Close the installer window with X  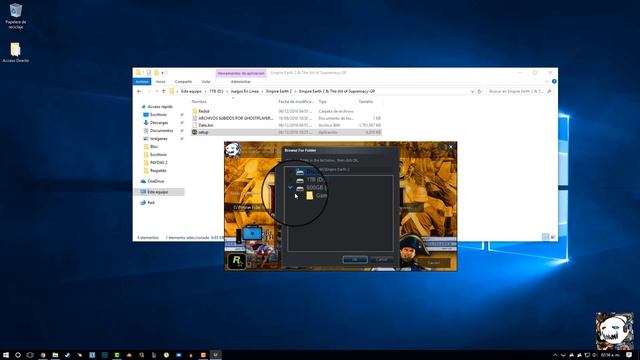click(x=451, y=147)
